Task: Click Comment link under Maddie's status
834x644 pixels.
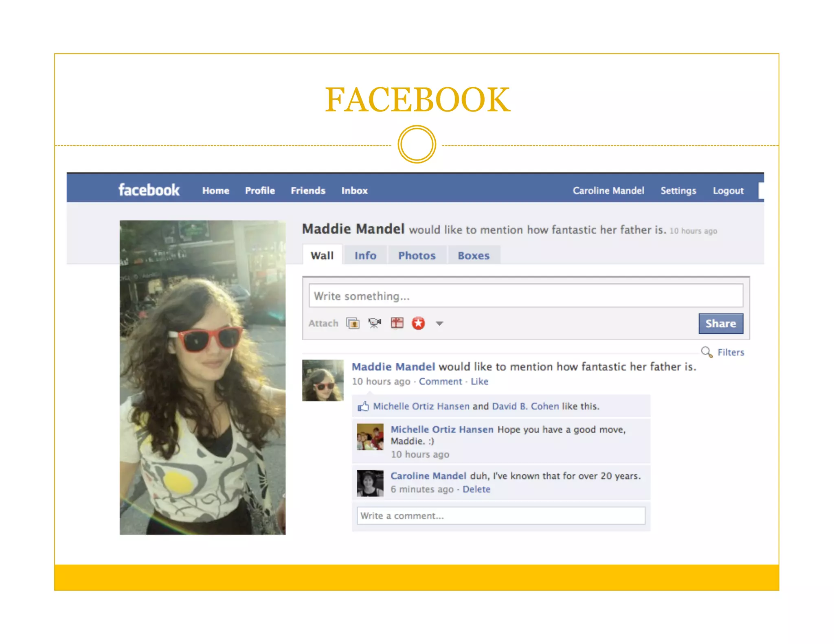Action: 441,381
